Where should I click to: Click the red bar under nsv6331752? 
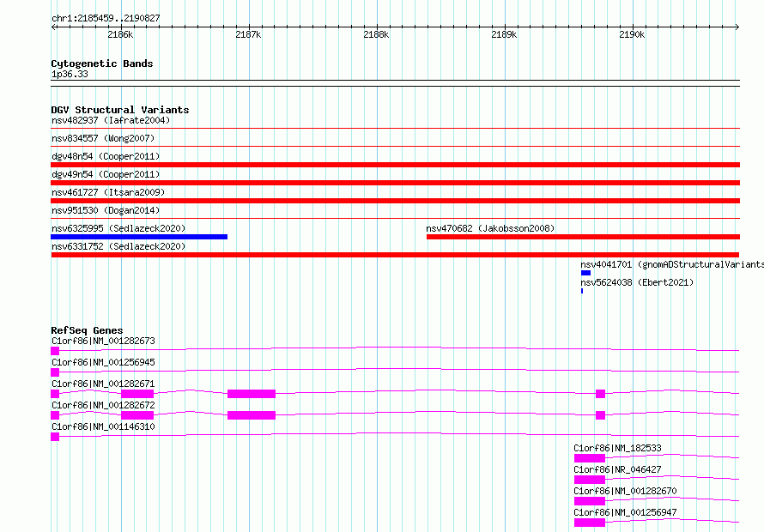[395, 255]
